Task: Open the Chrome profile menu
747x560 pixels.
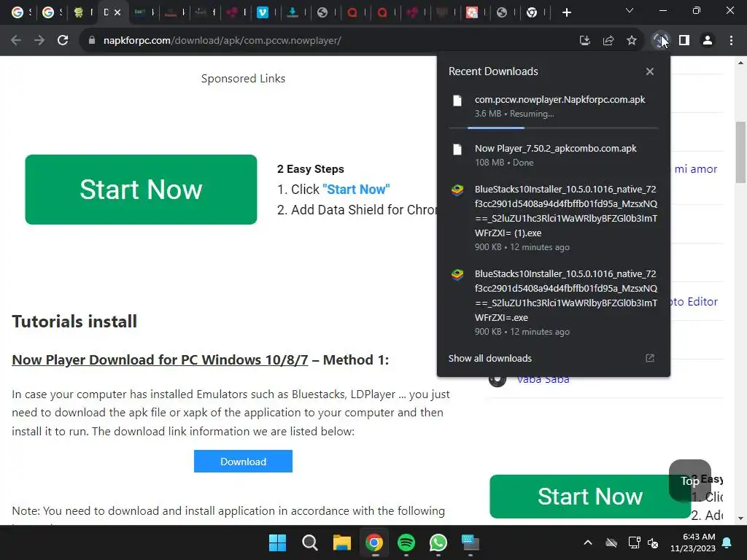Action: (x=708, y=41)
